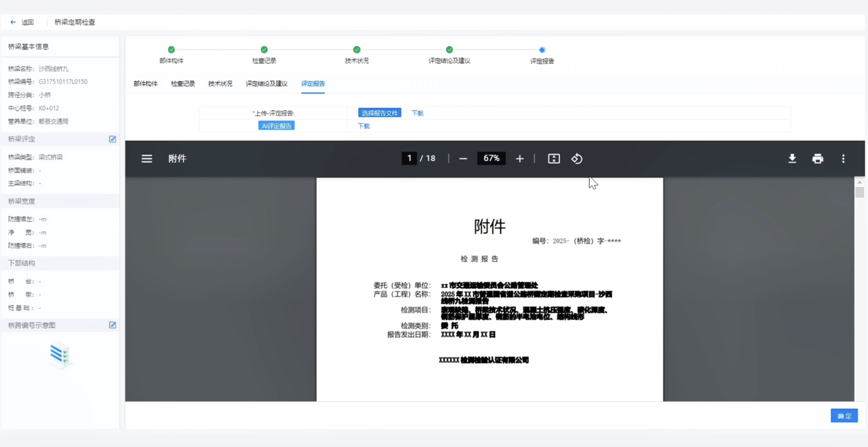Viewport: 868px width, 447px height.
Task: Rotate the PDF document counterclockwise
Action: pyautogui.click(x=576, y=159)
